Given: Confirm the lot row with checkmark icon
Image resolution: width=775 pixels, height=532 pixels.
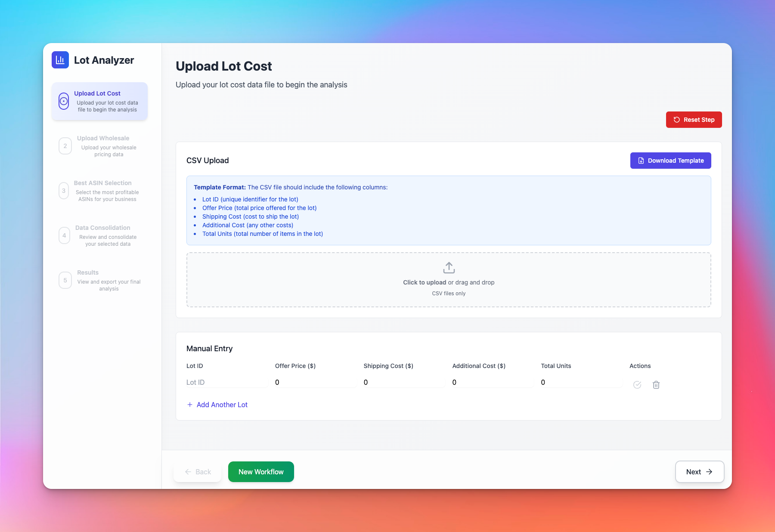Looking at the screenshot, I should click(637, 385).
